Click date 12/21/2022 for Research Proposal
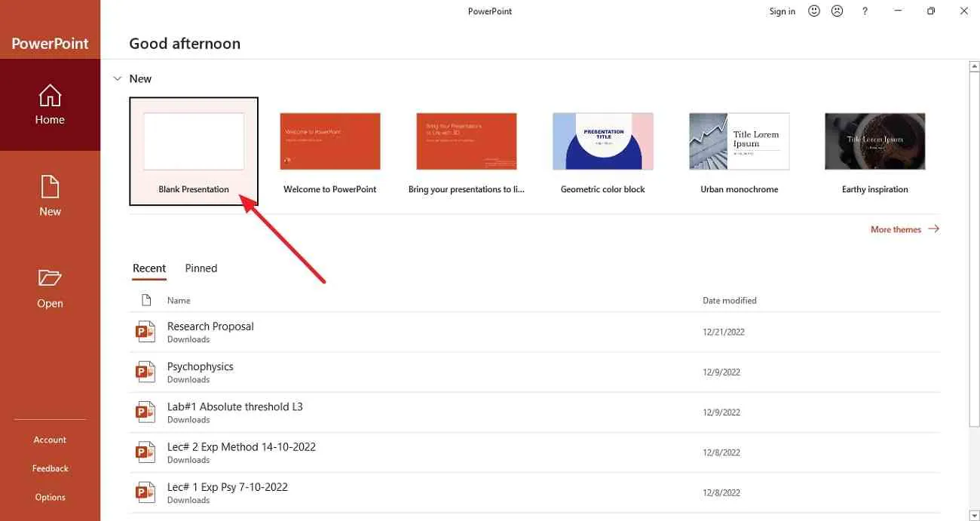Viewport: 980px width, 521px height. [x=724, y=332]
